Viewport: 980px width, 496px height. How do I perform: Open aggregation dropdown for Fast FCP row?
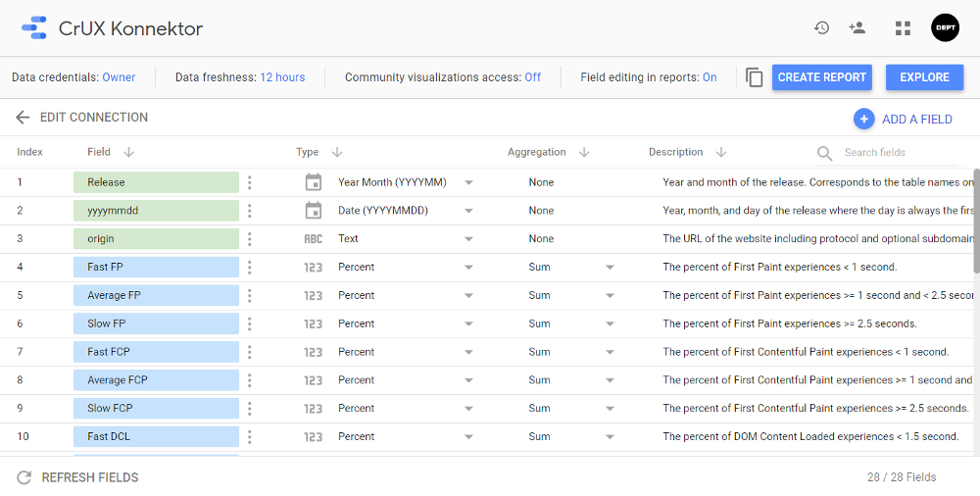click(x=610, y=352)
